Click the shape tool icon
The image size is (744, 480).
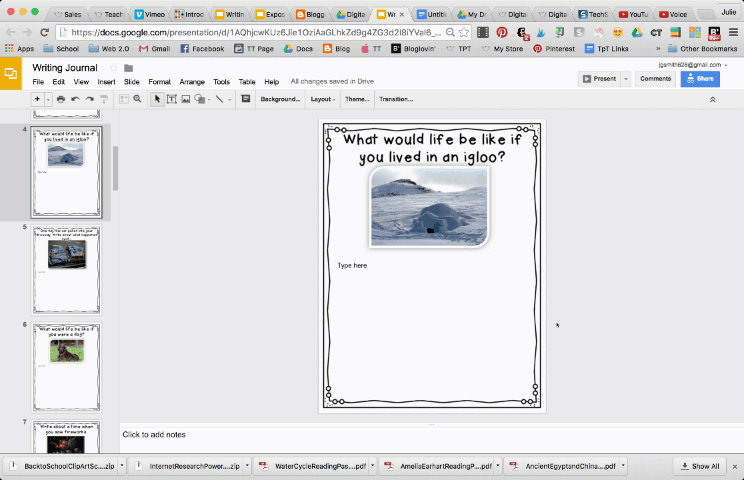(x=200, y=99)
